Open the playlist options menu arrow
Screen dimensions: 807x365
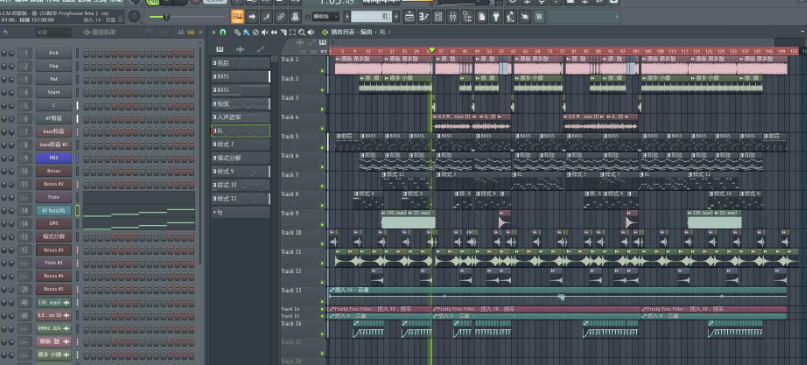pyautogui.click(x=214, y=32)
